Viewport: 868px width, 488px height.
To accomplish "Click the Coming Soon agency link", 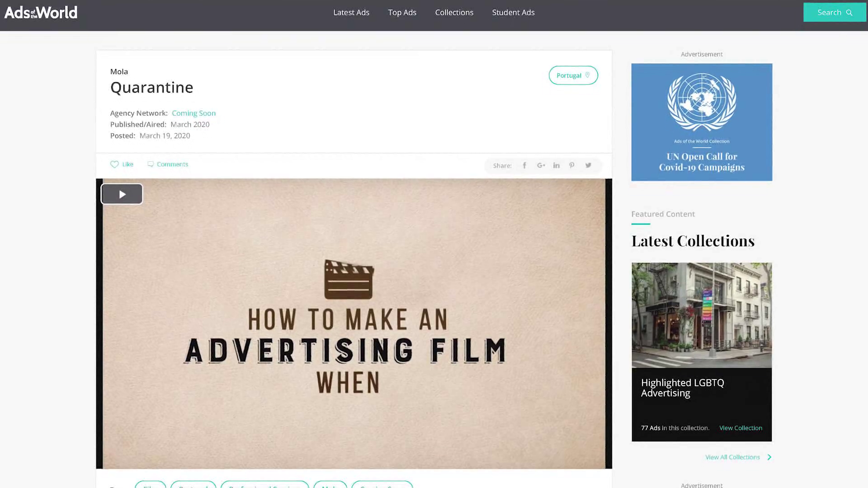I will [193, 113].
